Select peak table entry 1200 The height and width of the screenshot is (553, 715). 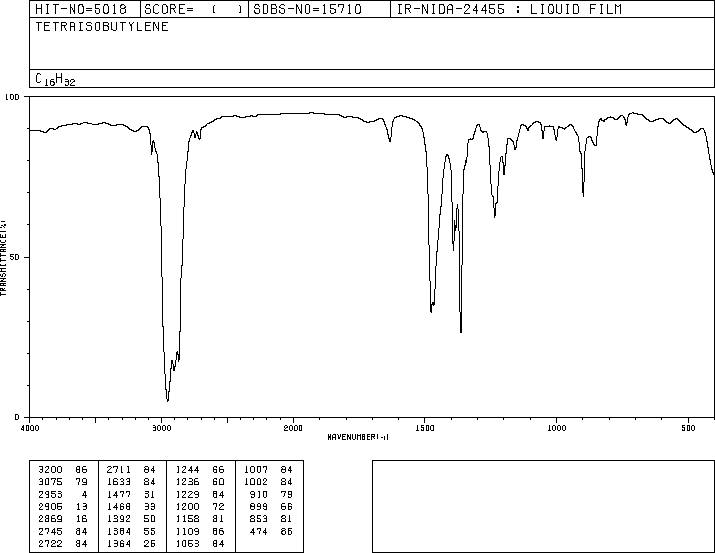click(187, 506)
